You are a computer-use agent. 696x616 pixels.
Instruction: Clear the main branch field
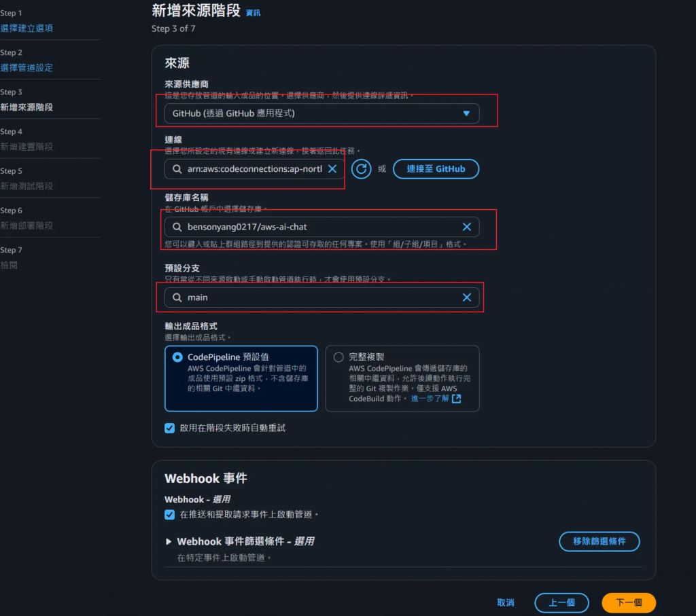[x=466, y=297]
